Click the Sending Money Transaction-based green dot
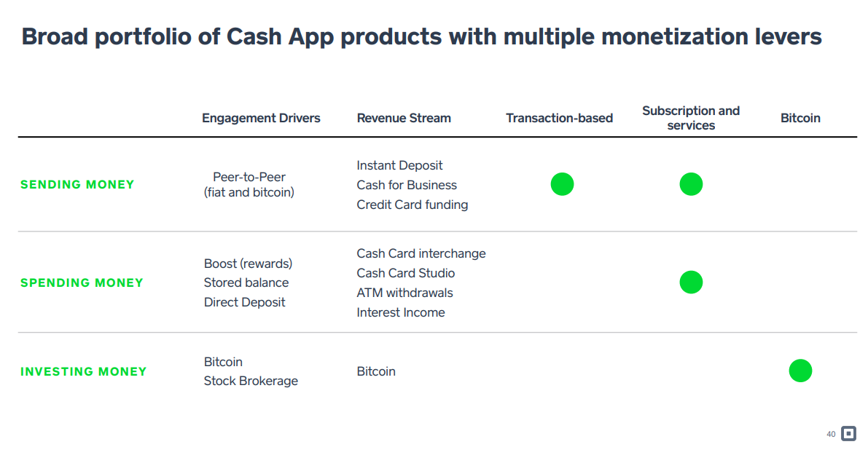This screenshot has width=868, height=455. pos(562,184)
